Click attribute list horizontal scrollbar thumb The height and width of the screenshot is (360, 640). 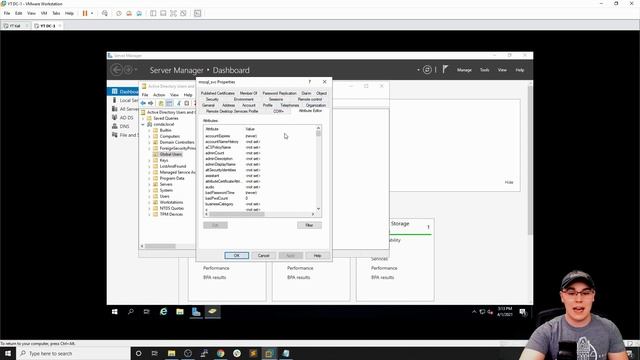(237, 214)
